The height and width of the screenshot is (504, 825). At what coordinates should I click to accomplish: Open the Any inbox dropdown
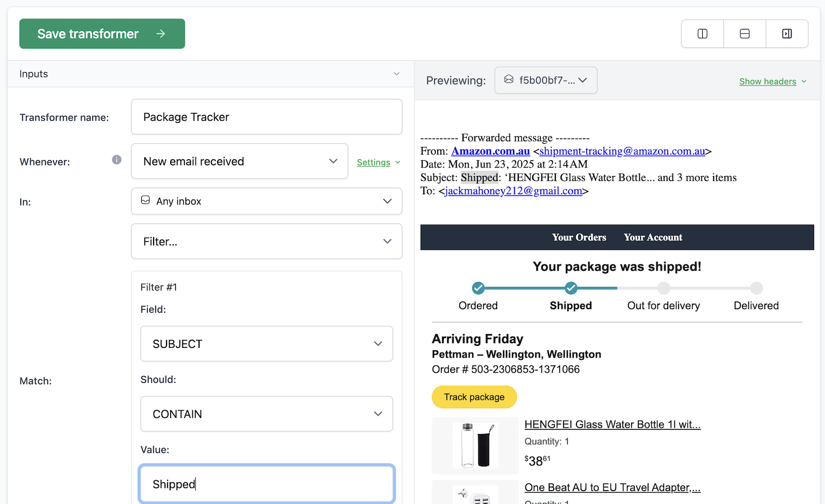coord(267,201)
